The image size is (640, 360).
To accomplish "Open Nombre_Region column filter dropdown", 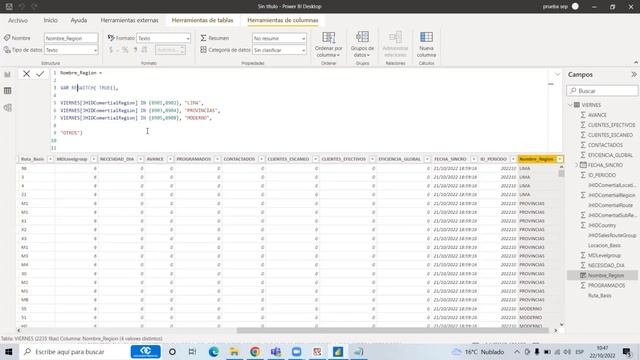I will point(560,159).
